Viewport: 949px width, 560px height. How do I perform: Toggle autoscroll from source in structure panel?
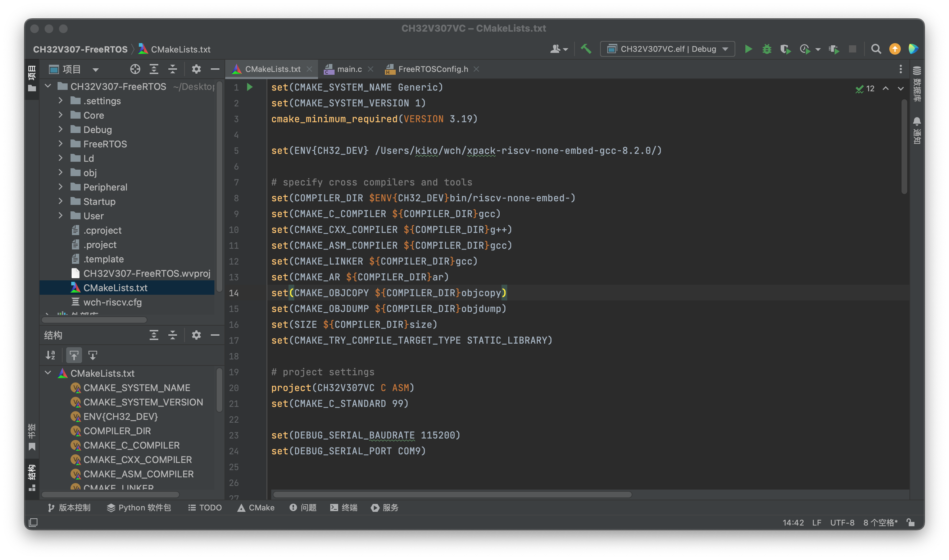coord(92,355)
